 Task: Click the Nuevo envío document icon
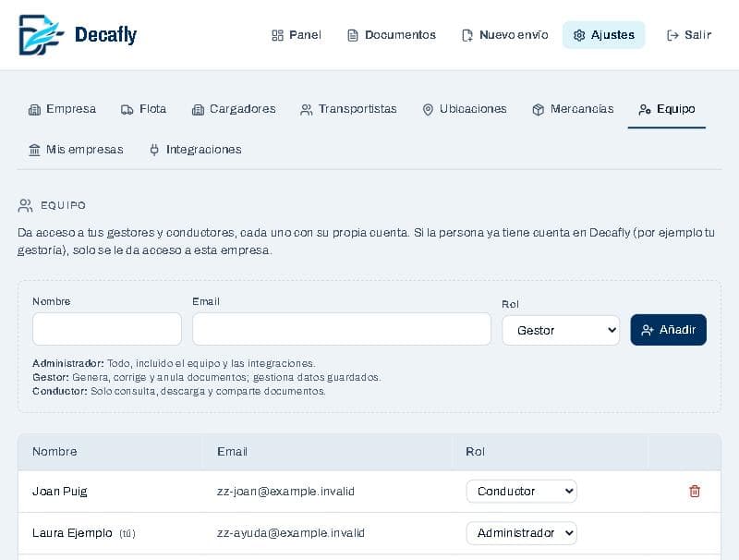pos(467,35)
